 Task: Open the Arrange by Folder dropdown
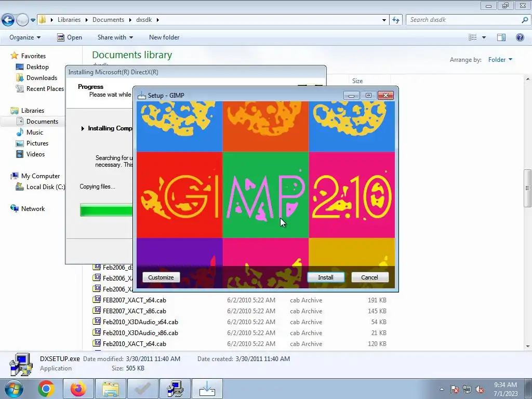pyautogui.click(x=500, y=60)
